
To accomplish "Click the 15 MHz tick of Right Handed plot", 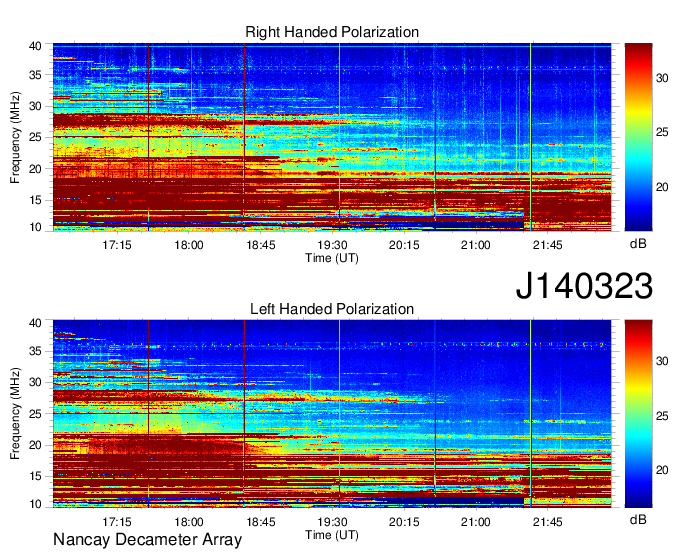I will pyautogui.click(x=35, y=200).
